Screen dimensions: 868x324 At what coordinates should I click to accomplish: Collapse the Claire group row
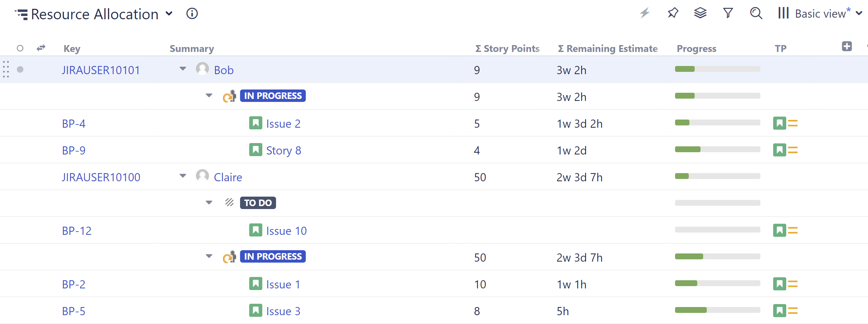coord(182,176)
